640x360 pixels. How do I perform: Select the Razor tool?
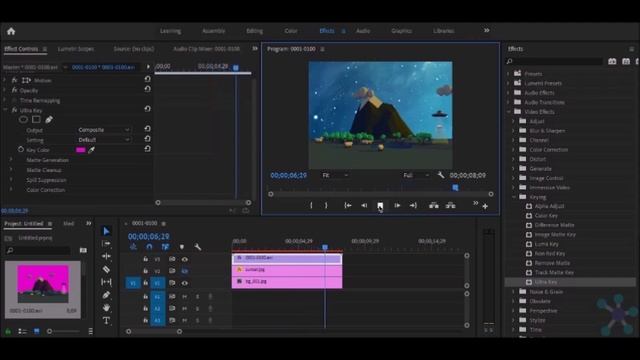click(106, 269)
